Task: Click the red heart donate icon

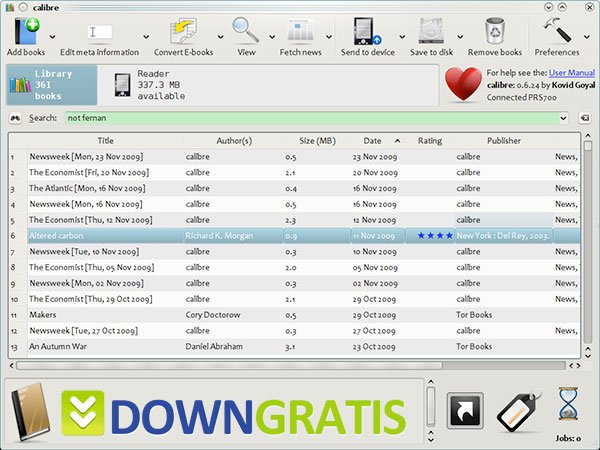Action: [463, 85]
